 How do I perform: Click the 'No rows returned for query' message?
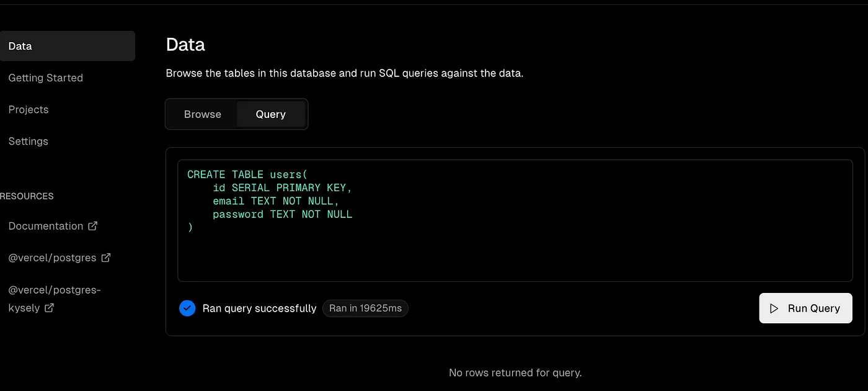515,373
